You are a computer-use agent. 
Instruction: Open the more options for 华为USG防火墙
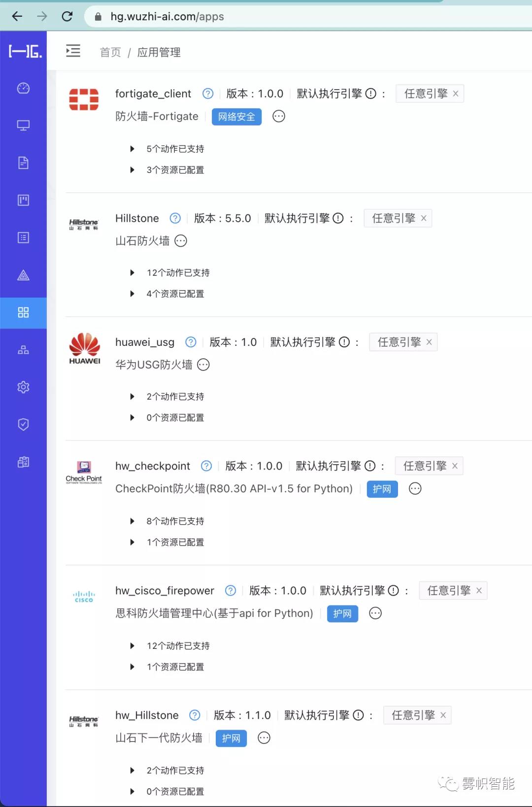203,365
